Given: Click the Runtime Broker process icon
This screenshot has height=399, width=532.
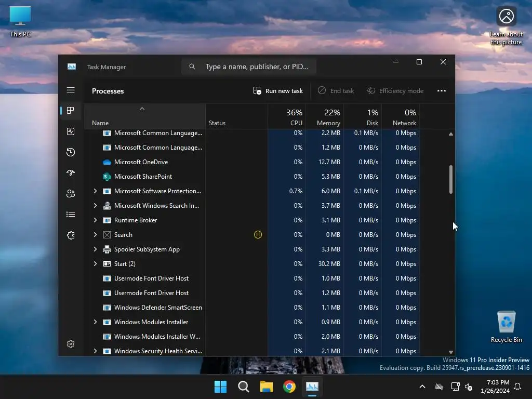Looking at the screenshot, I should (107, 220).
